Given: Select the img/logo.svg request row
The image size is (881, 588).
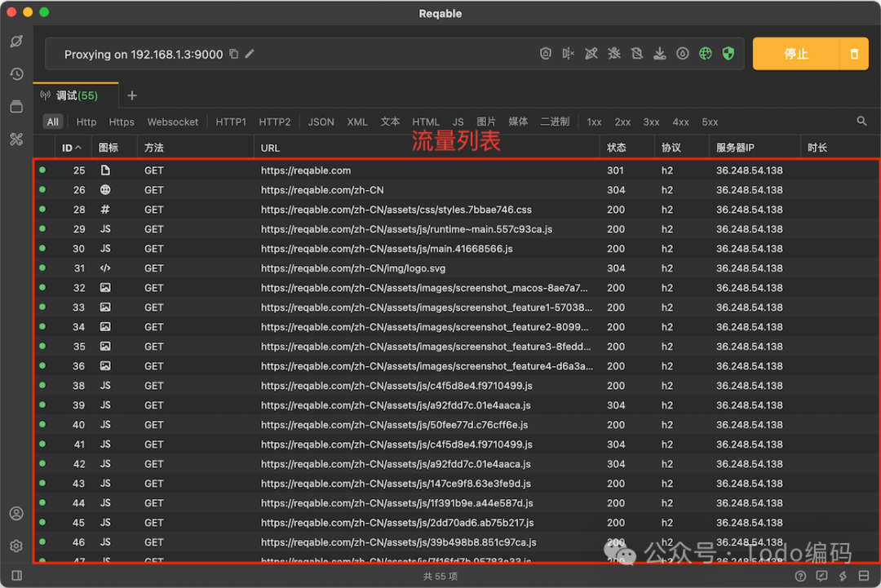Looking at the screenshot, I should [x=457, y=267].
